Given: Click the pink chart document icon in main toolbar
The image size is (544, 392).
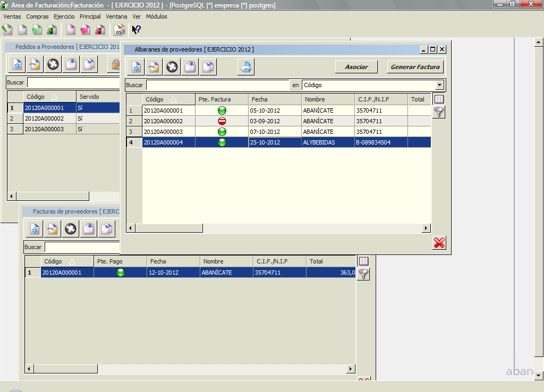Looking at the screenshot, I should coord(100,30).
